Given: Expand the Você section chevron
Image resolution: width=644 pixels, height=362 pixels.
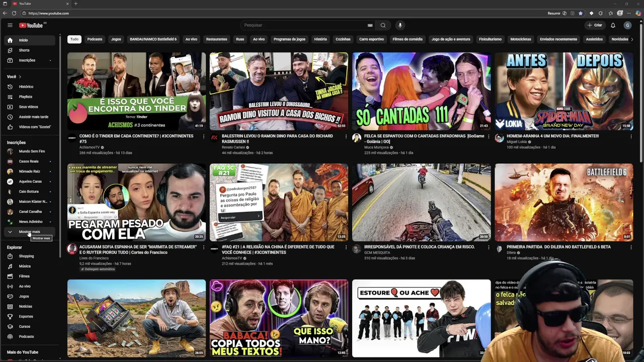Looking at the screenshot, I should (x=20, y=76).
